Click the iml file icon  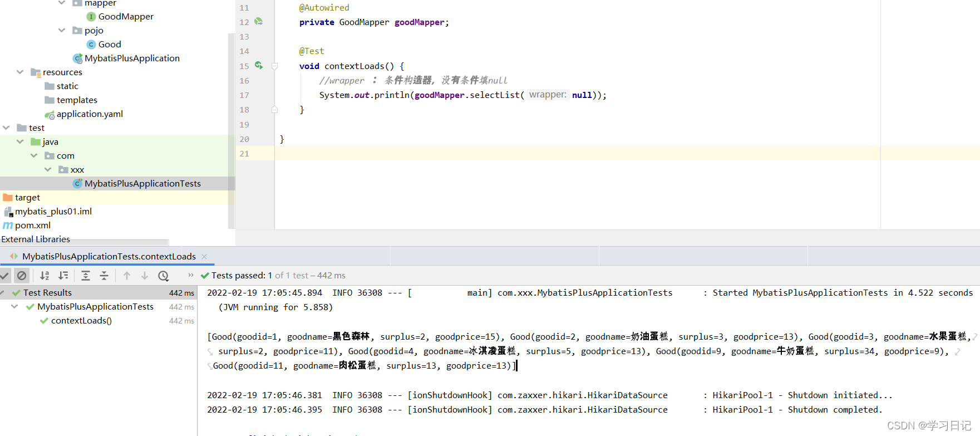[x=8, y=212]
